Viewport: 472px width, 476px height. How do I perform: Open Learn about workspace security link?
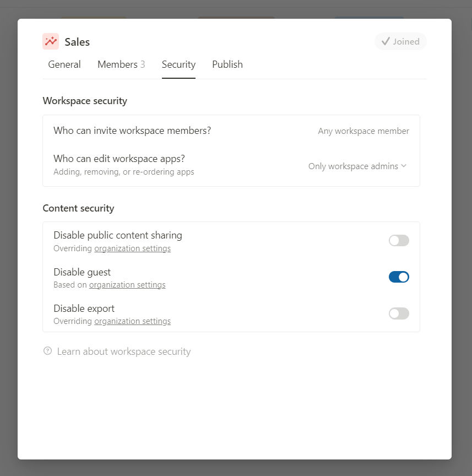(x=124, y=351)
